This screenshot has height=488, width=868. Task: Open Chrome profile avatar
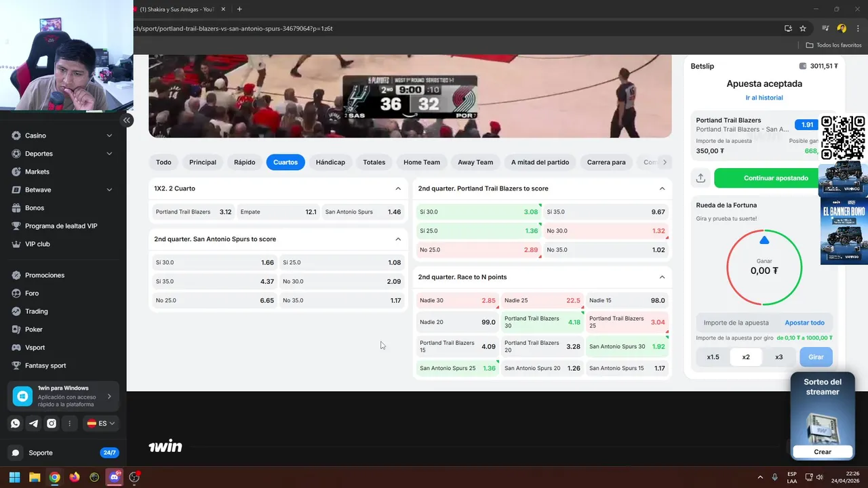842,28
